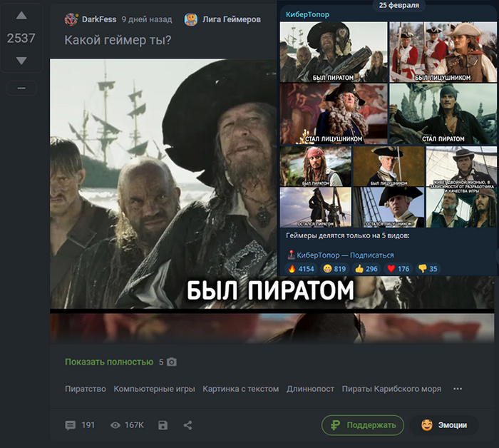
Task: Click the heart reaction 176
Action: click(398, 269)
